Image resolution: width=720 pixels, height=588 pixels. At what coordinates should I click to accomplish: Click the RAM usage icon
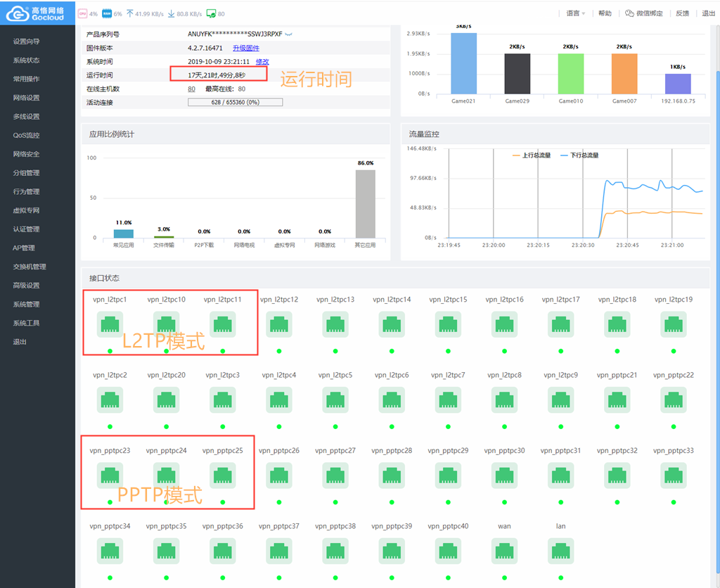point(107,14)
